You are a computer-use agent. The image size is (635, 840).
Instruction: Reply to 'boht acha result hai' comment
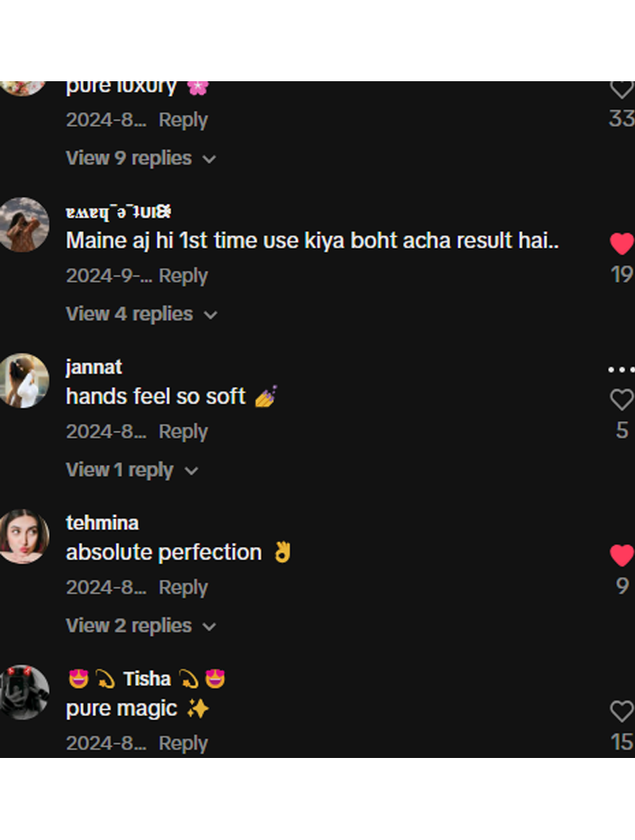click(x=183, y=276)
